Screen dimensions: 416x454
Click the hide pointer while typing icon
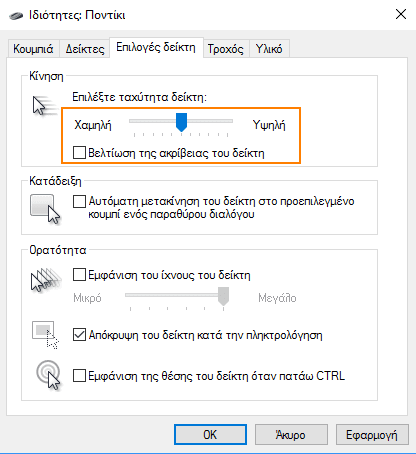click(x=45, y=335)
